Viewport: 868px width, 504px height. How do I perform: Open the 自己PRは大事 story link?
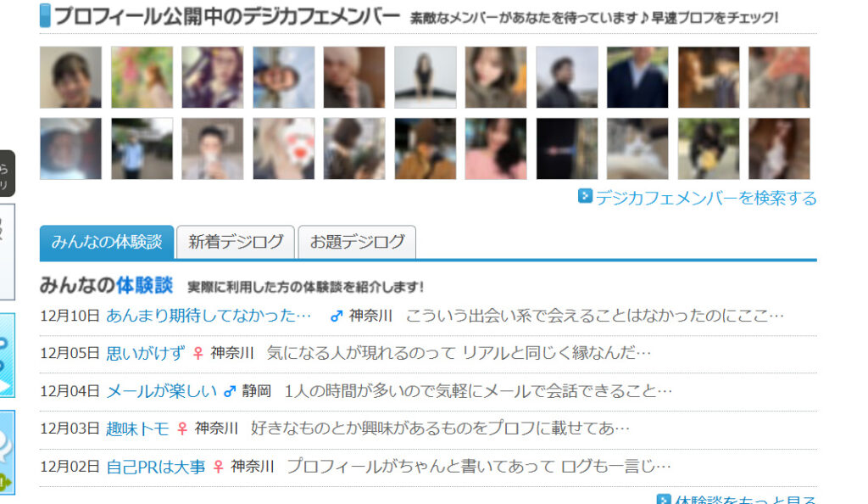156,467
